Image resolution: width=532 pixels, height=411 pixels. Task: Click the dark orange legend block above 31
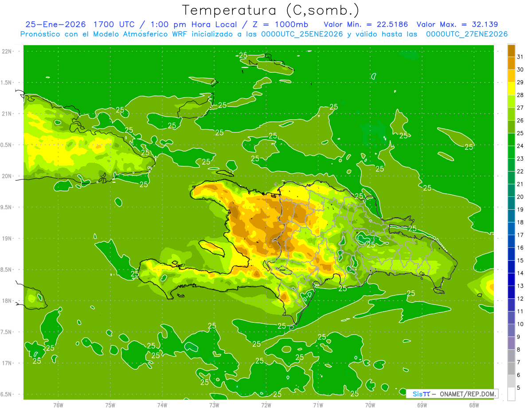pos(511,51)
